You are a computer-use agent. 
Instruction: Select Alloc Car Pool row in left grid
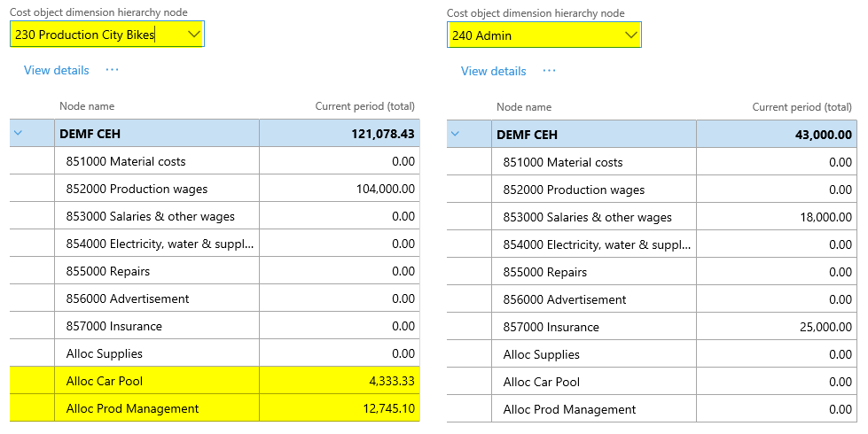(x=105, y=381)
